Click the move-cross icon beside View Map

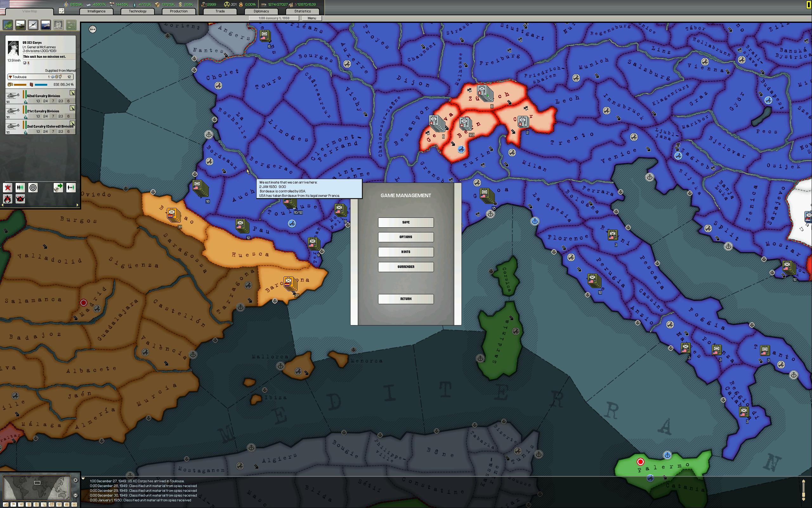(x=62, y=11)
